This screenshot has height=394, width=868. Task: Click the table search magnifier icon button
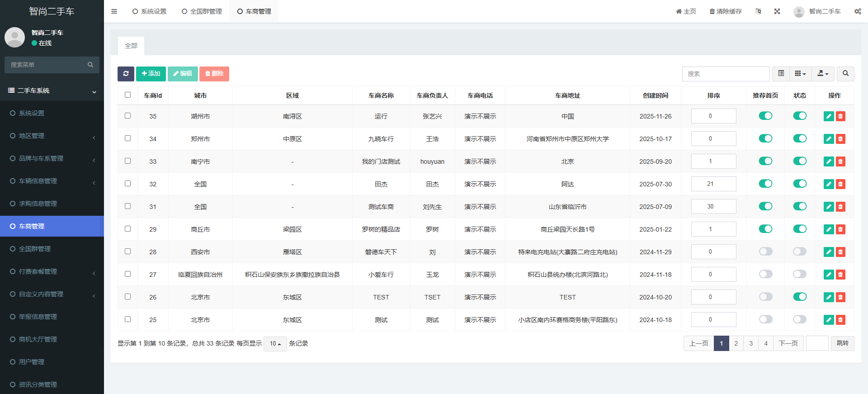tap(845, 74)
